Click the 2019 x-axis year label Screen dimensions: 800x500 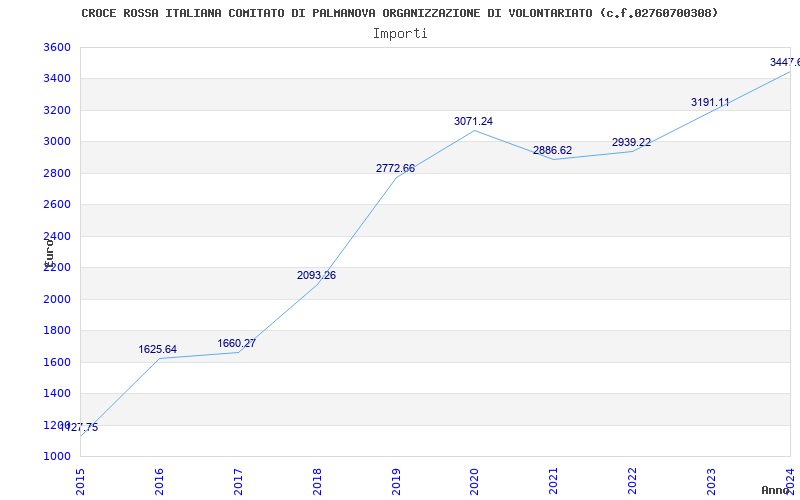396,482
